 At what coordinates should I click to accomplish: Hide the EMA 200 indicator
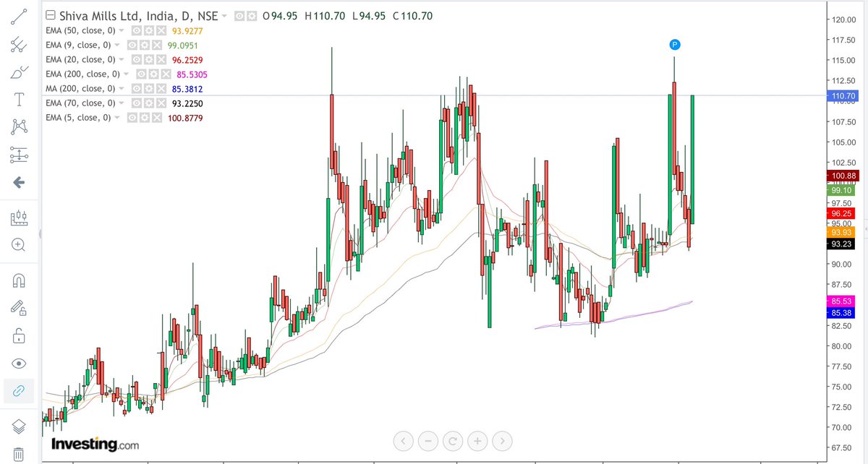pos(141,74)
